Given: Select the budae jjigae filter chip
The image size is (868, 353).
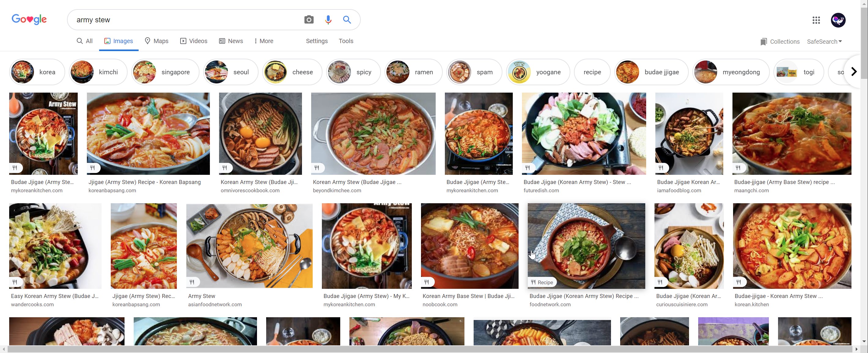Looking at the screenshot, I should 651,72.
